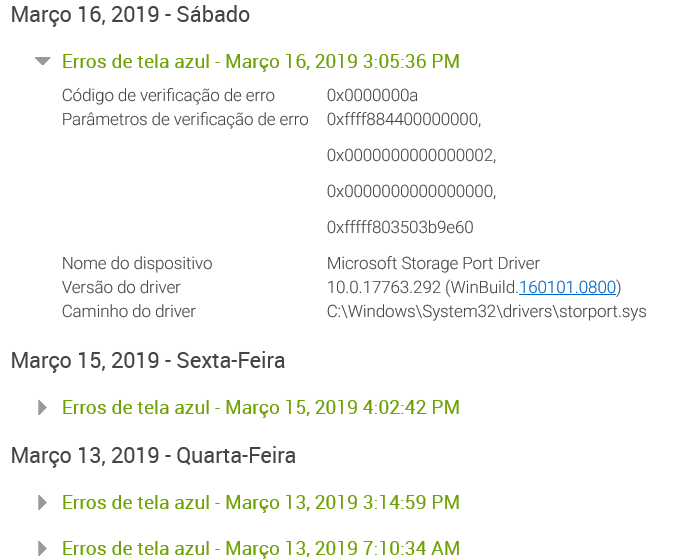690x560 pixels.
Task: Select the Março 13, 2019 - Quarta-Feira heading
Action: pyautogui.click(x=153, y=456)
